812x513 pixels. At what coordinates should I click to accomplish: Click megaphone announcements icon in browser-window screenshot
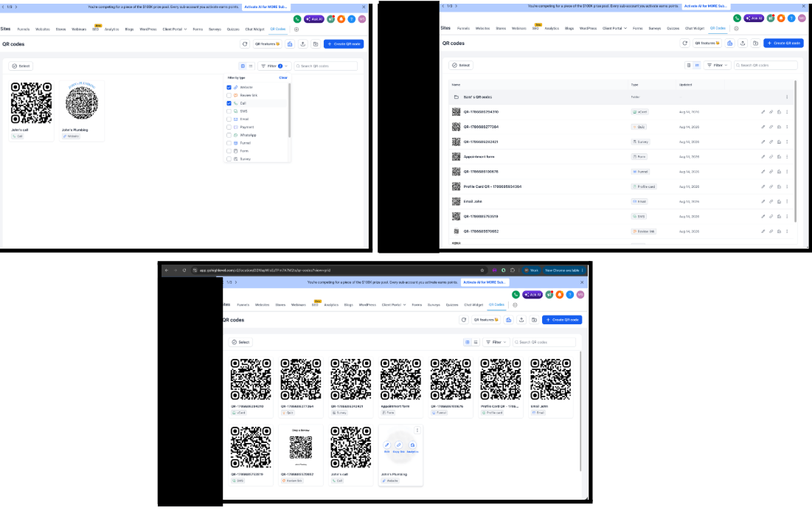click(549, 295)
